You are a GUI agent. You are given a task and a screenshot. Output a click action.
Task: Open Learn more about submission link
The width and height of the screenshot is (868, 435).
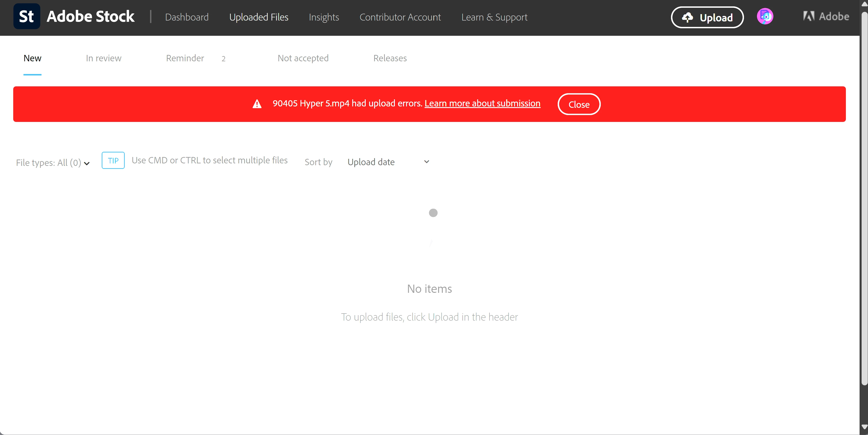482,103
